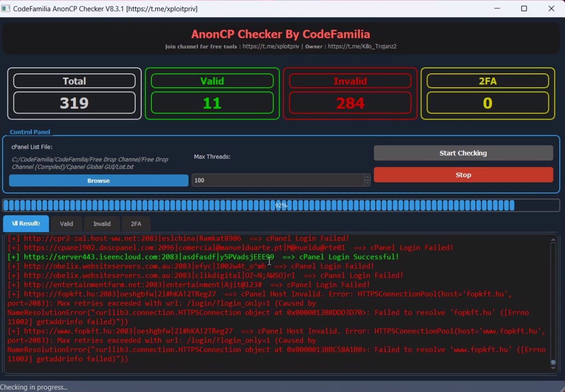
Task: Click the 2FA count value 0
Action: tap(488, 103)
